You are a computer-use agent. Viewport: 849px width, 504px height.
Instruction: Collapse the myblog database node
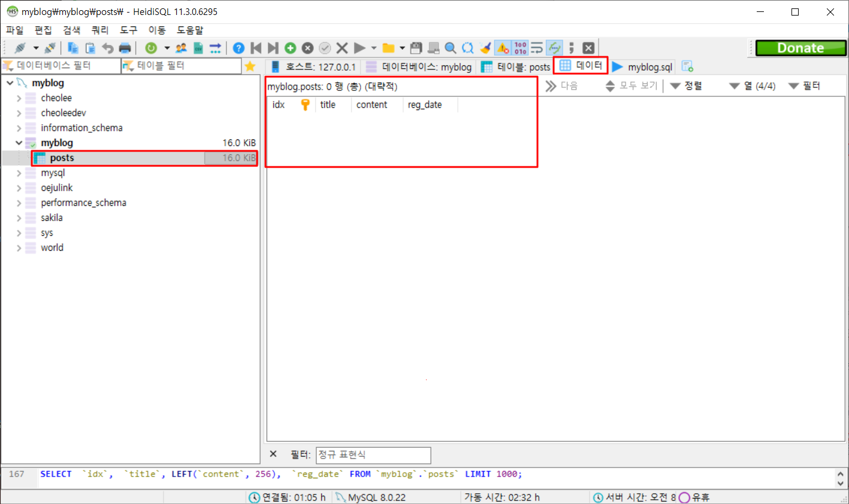19,143
